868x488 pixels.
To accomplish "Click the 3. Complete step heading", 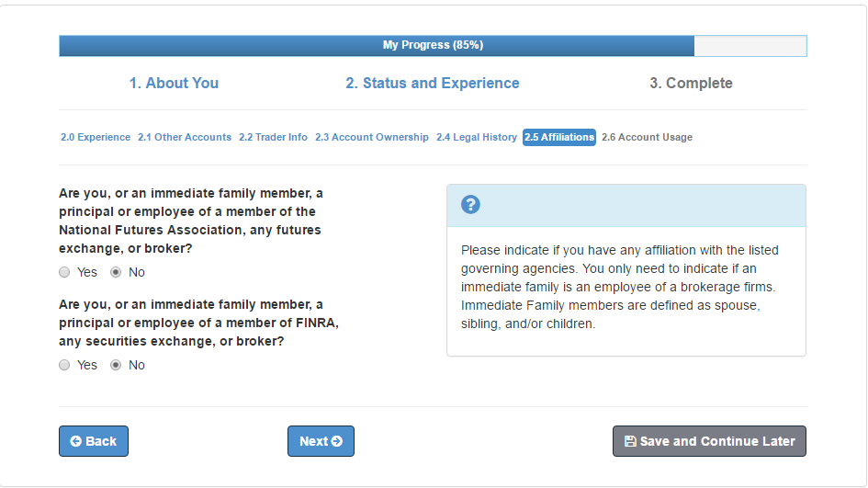I will pyautogui.click(x=691, y=83).
